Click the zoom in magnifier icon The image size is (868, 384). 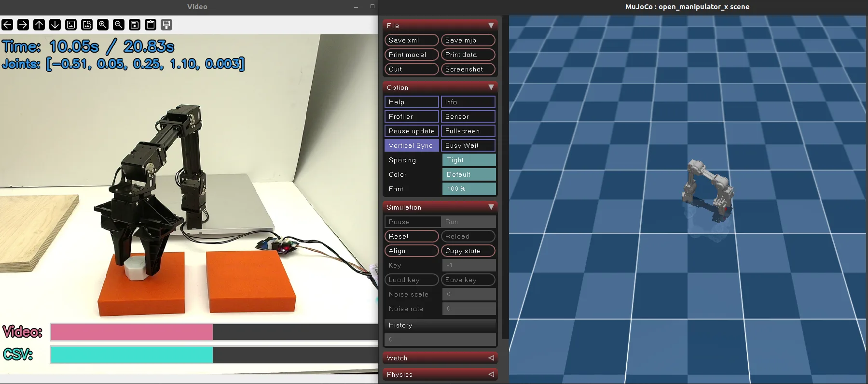(x=103, y=25)
